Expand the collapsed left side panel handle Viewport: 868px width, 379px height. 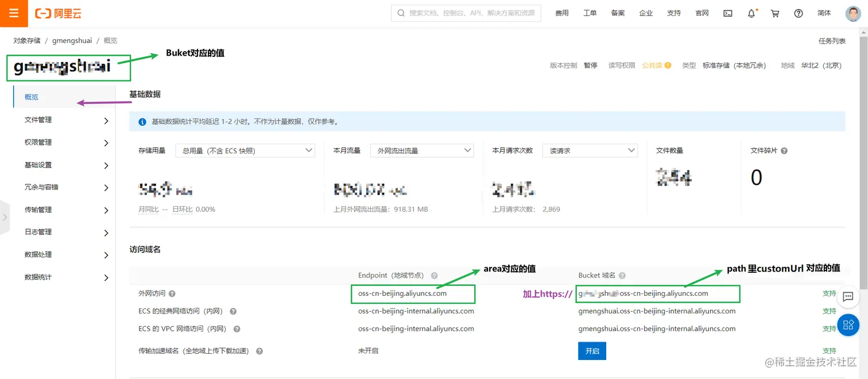[x=5, y=218]
